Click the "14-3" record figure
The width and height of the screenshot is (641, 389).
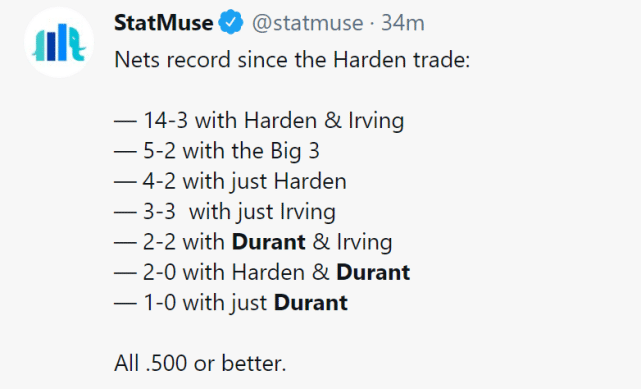coord(166,121)
